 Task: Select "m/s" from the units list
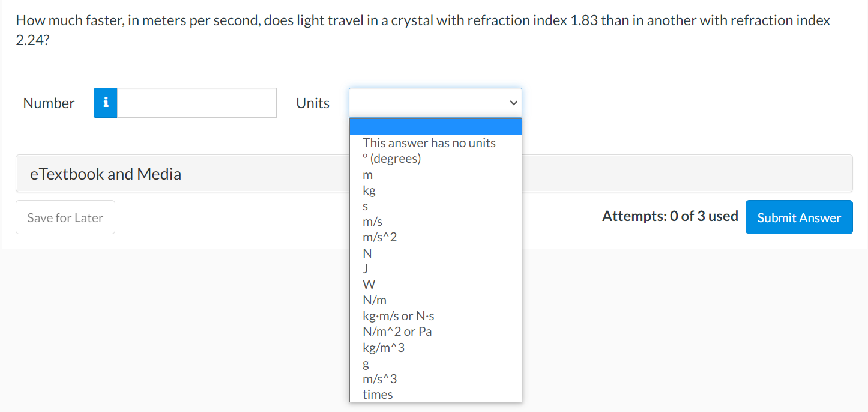click(x=372, y=221)
